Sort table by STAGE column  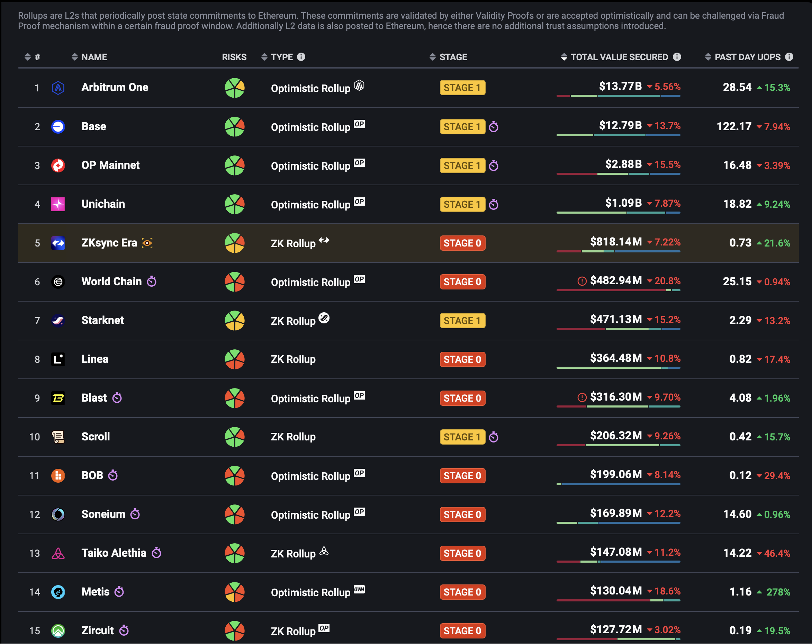point(448,57)
